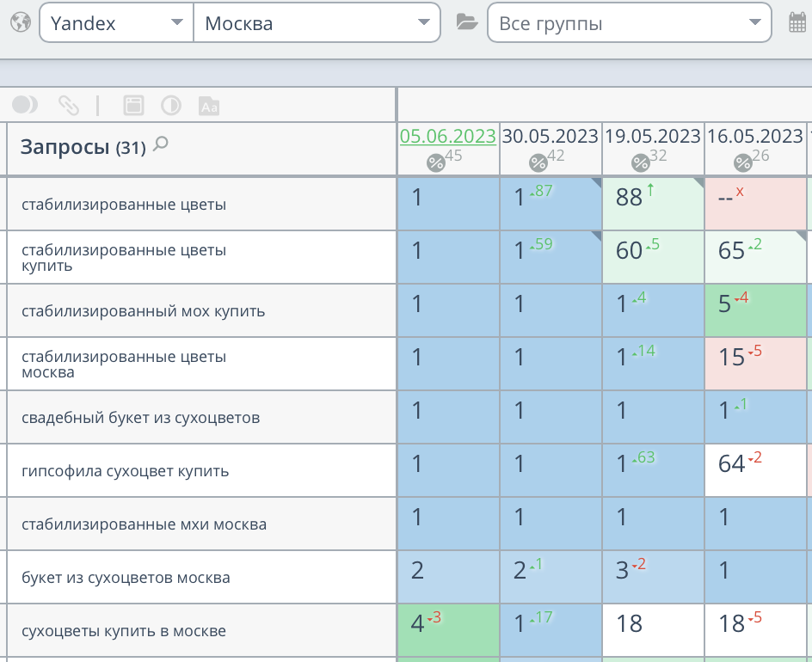The height and width of the screenshot is (662, 812).
Task: Expand the Москва region dropdown
Action: [x=317, y=23]
